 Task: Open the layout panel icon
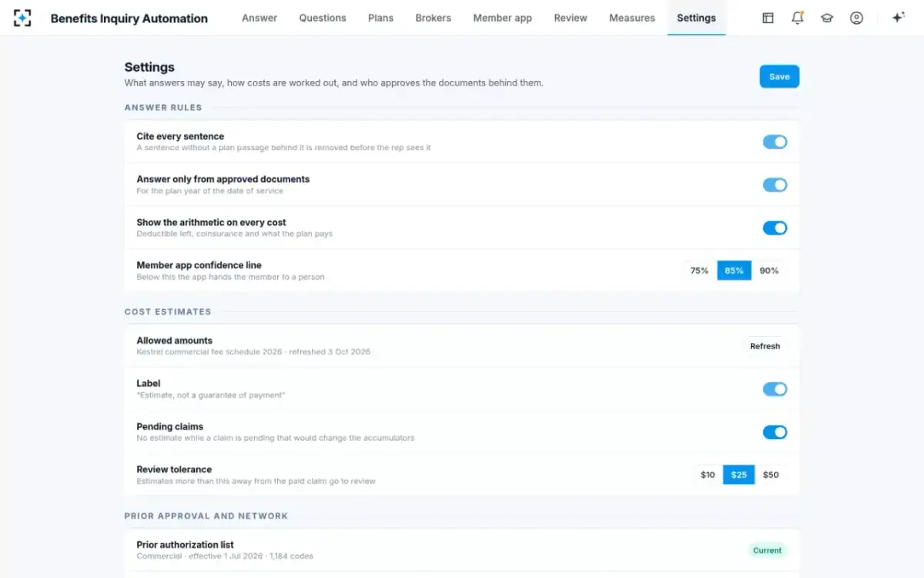pyautogui.click(x=768, y=18)
